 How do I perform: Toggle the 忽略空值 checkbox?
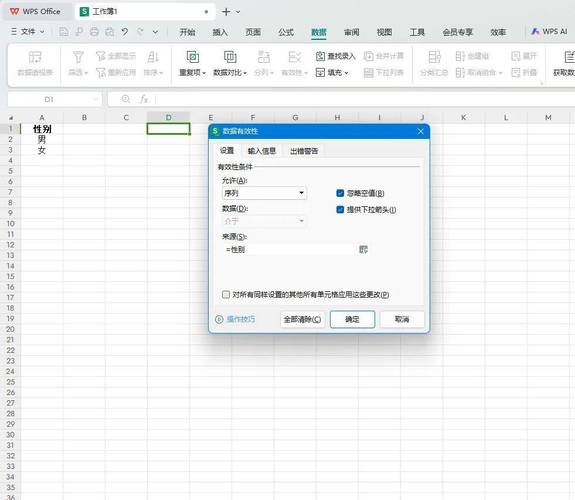(340, 193)
